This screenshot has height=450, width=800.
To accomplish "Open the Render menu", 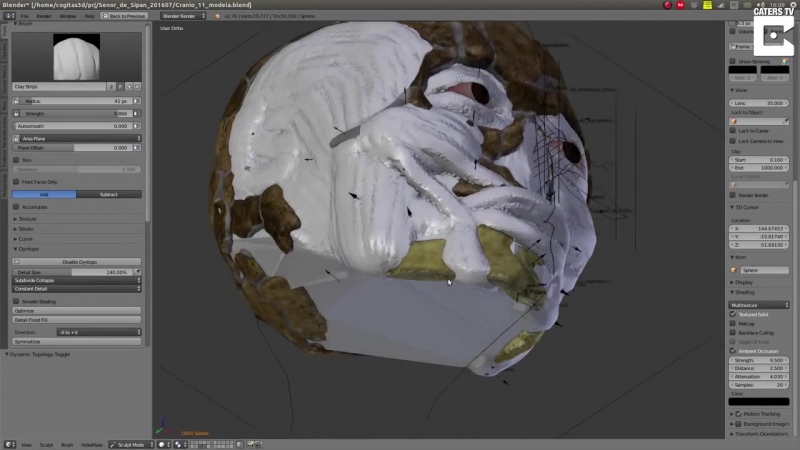I will pyautogui.click(x=44, y=16).
